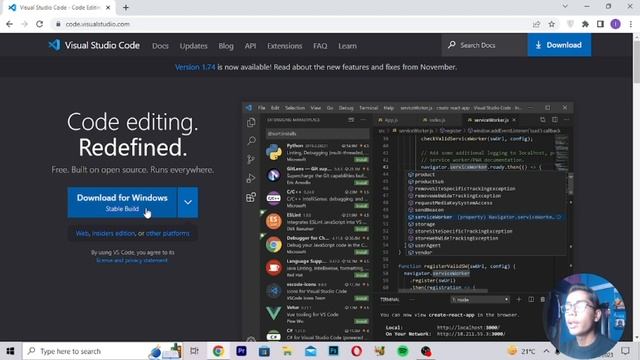
Task: Open the notification center icon
Action: [625, 351]
